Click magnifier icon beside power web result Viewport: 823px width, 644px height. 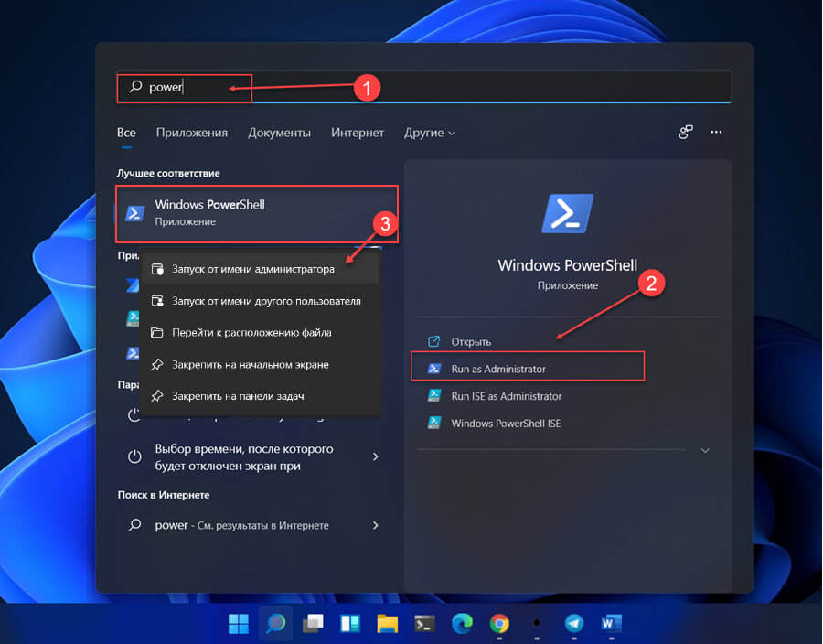[x=135, y=524]
